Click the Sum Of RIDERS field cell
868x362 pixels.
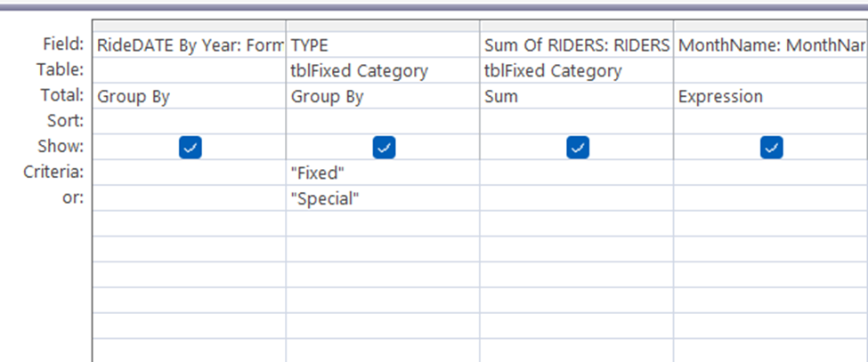pos(576,44)
